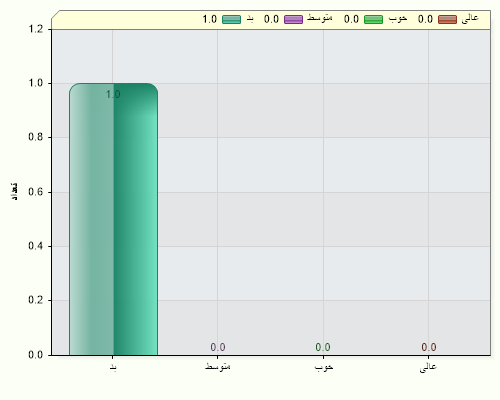Select the متوسط category label on x-axis

(x=218, y=367)
